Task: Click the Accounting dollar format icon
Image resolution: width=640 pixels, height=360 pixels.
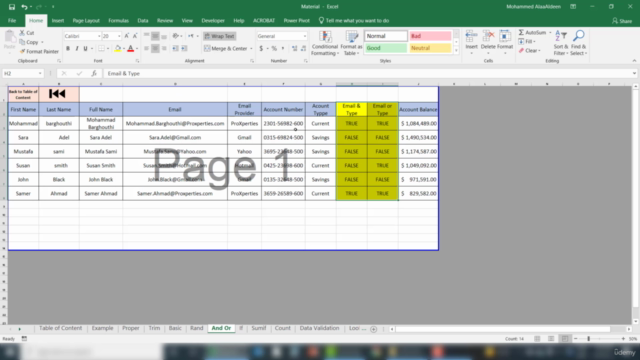Action: tap(261, 49)
